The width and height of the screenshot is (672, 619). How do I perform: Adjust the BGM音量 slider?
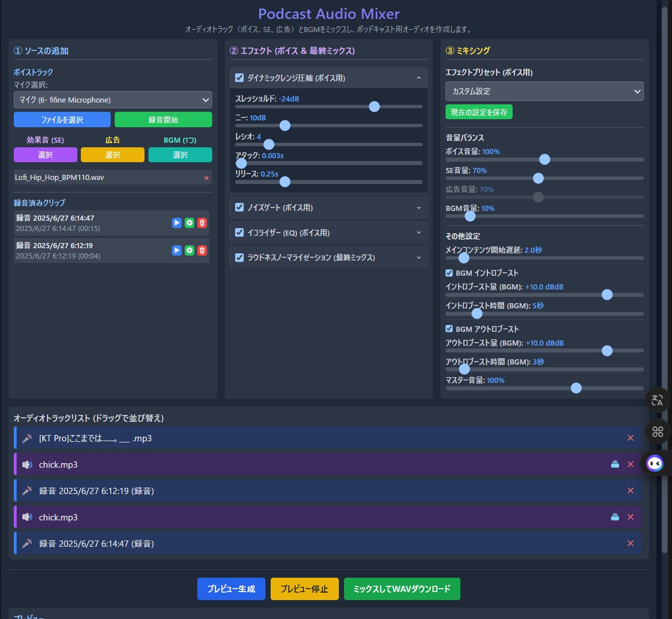tap(470, 216)
